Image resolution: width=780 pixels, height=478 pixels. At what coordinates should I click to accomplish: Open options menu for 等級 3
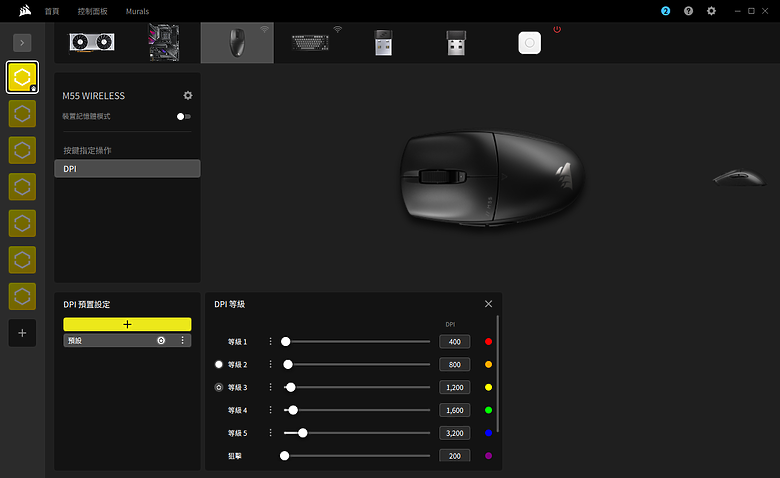point(270,387)
